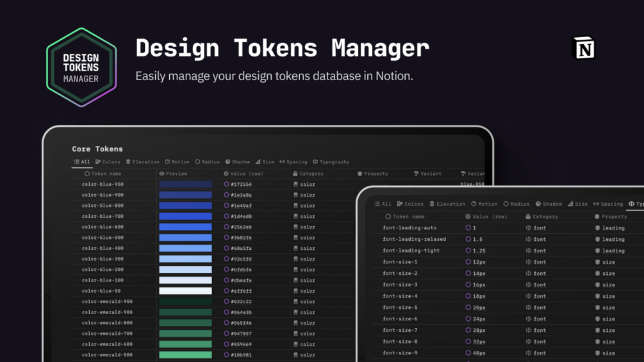Screen dimensions: 644x362
Task: Click Value (raw) header in Core Tokens table
Action: 243,174
